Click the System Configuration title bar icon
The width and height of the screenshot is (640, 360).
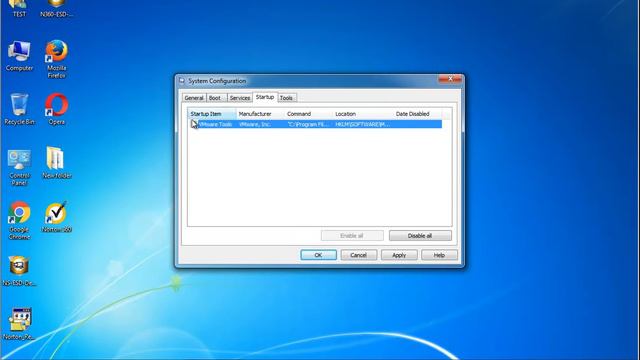coord(182,81)
